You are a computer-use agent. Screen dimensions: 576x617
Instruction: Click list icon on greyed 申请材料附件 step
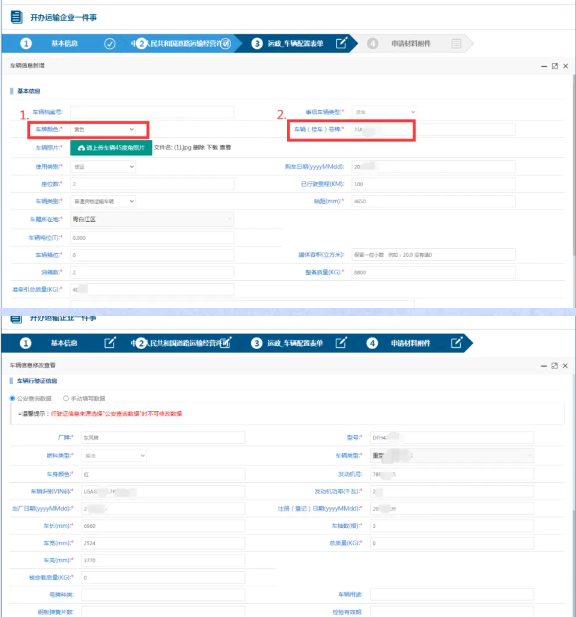[456, 44]
